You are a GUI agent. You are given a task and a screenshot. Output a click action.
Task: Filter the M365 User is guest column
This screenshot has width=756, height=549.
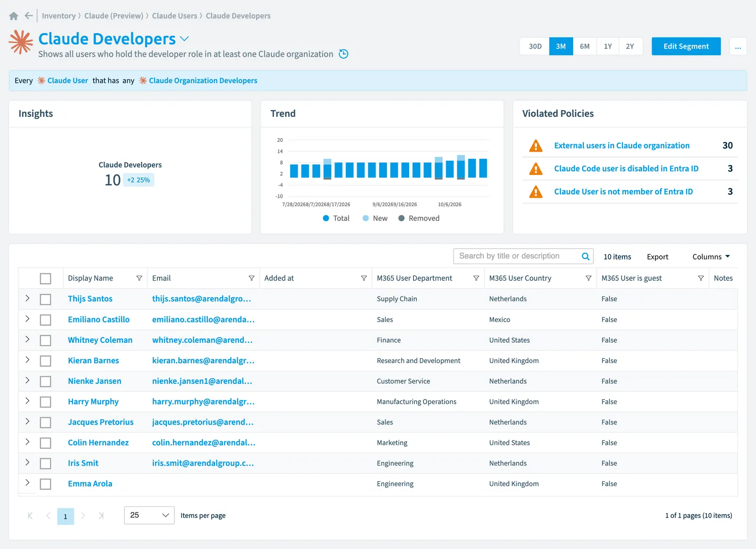pyautogui.click(x=701, y=278)
